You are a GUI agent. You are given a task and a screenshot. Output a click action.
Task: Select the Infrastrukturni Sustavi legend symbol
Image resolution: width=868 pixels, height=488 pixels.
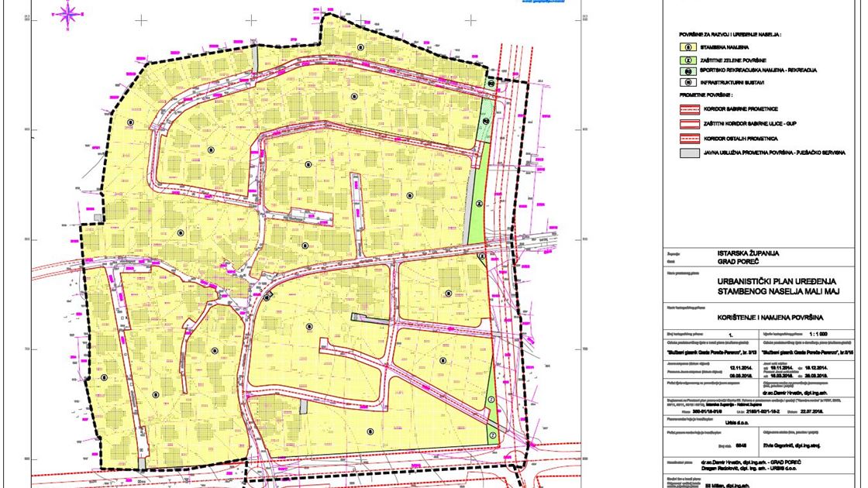688,81
